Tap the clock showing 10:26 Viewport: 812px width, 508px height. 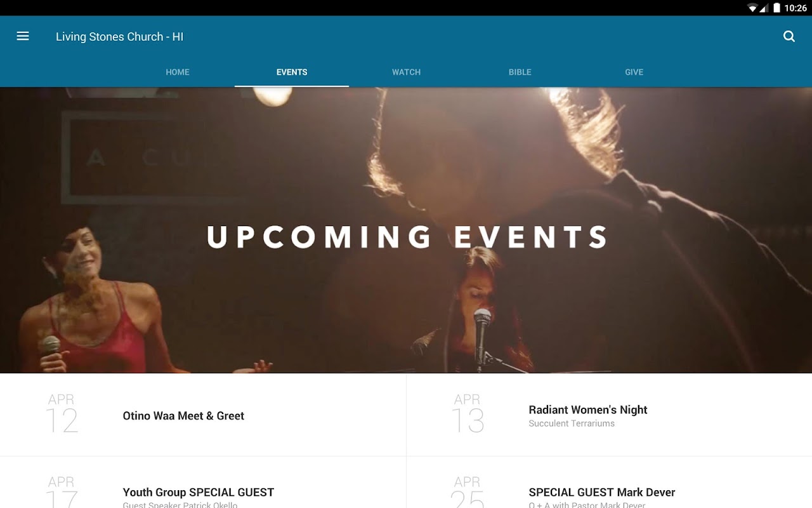[x=796, y=8]
